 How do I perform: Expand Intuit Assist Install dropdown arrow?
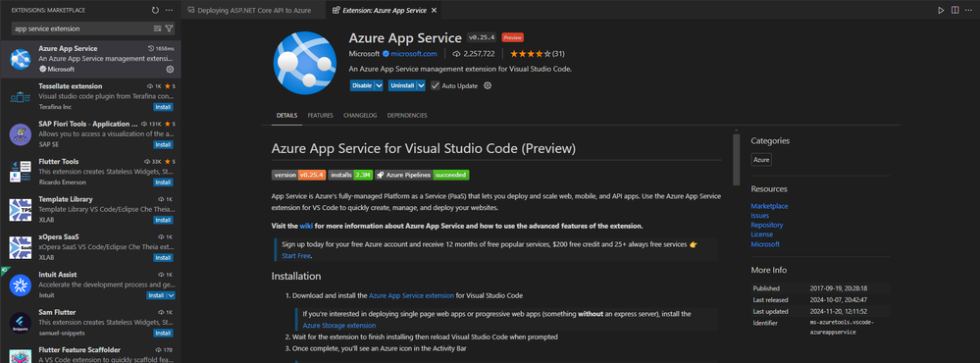pos(171,295)
